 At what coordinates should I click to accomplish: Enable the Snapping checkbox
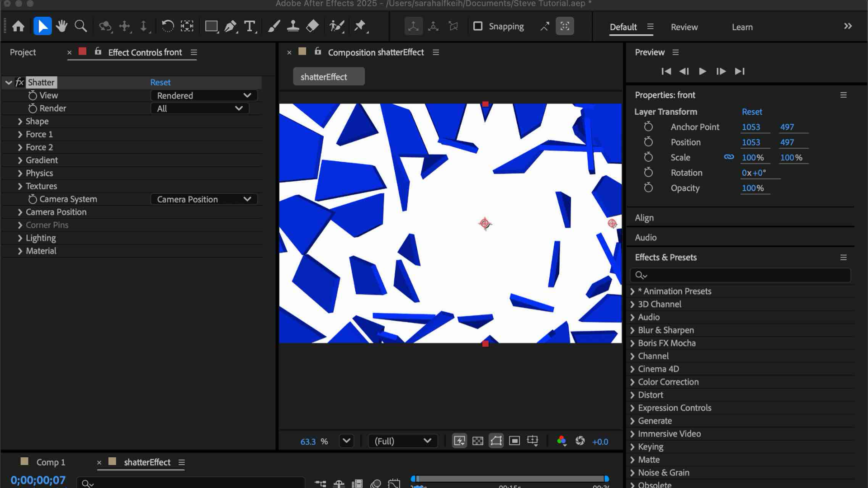click(x=478, y=26)
